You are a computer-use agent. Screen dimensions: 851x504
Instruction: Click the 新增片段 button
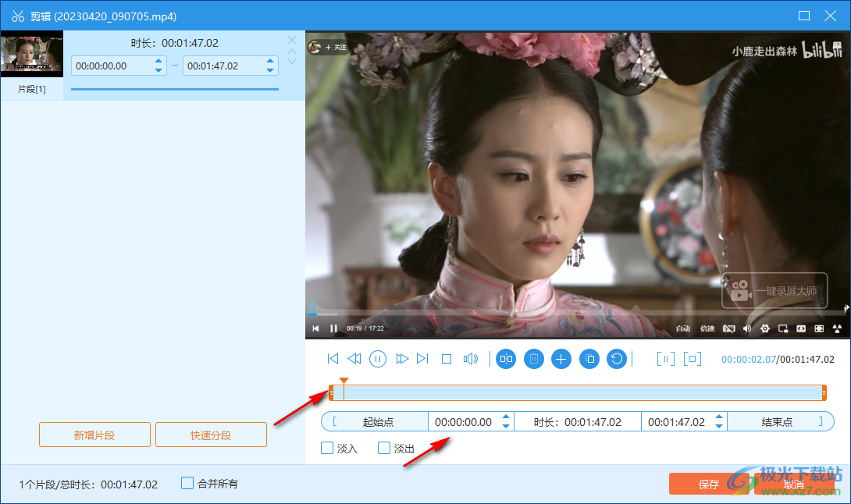[x=94, y=435]
